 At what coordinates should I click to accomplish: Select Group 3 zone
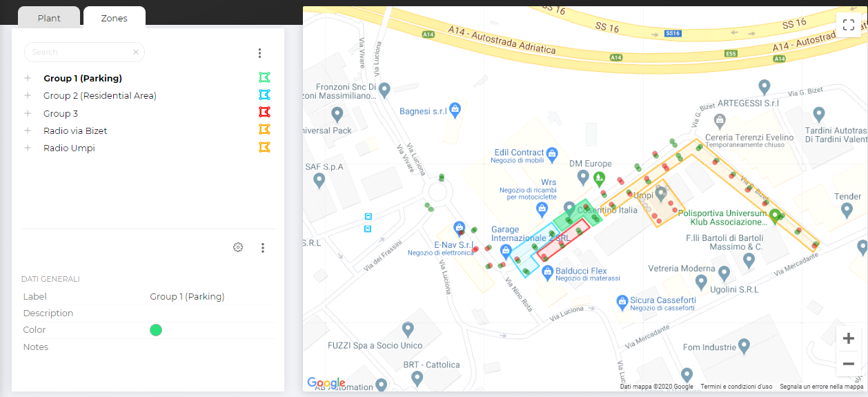[x=61, y=113]
